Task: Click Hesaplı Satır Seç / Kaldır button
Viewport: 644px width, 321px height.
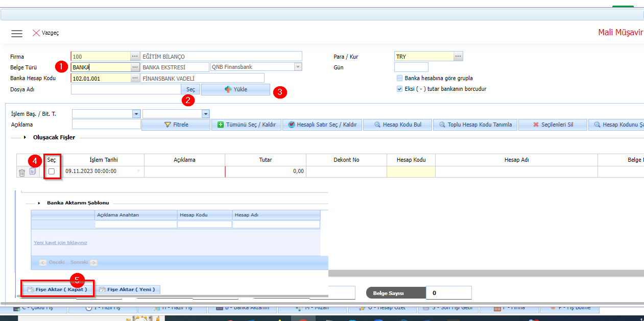Action: coord(322,125)
